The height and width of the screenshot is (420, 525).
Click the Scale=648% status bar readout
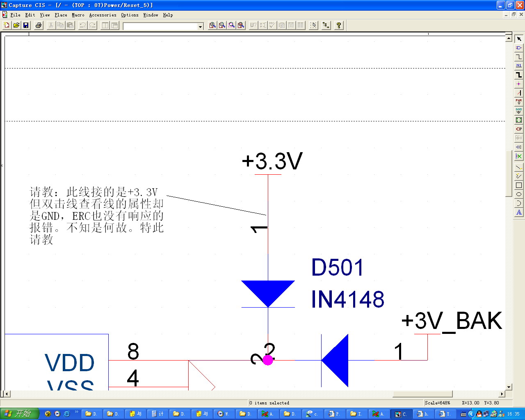point(438,403)
